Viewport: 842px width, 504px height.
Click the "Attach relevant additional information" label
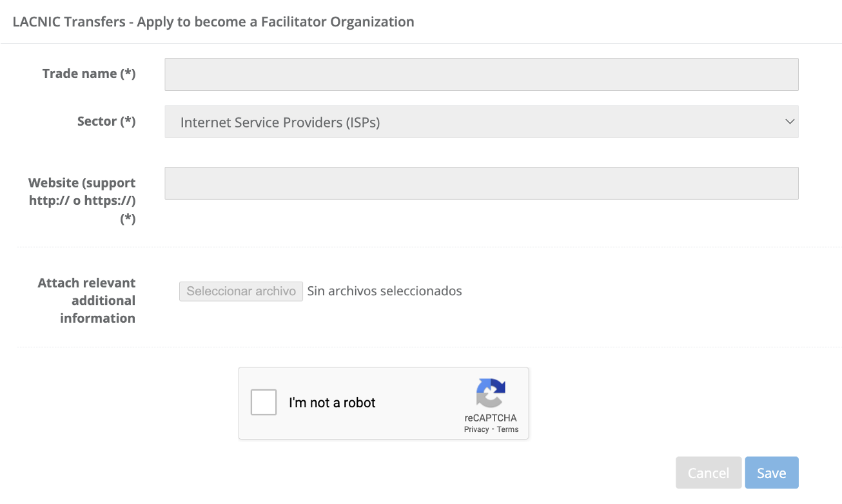tap(87, 300)
